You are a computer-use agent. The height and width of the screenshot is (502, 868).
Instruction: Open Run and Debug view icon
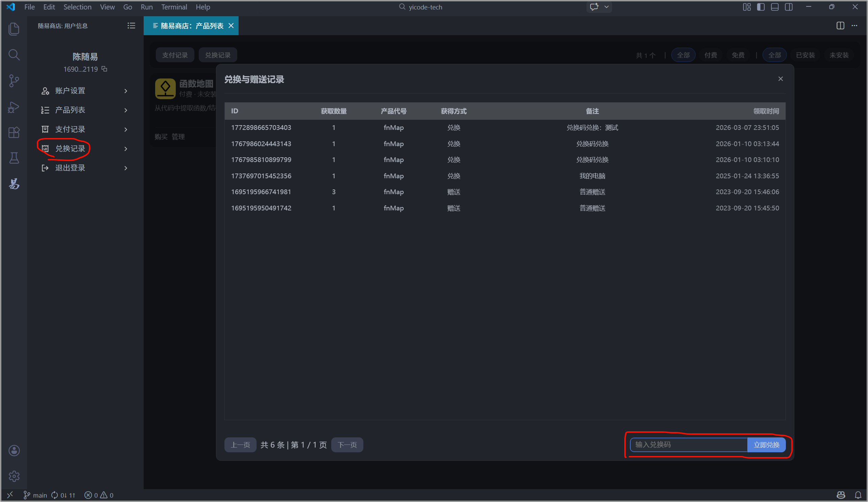[x=14, y=107]
